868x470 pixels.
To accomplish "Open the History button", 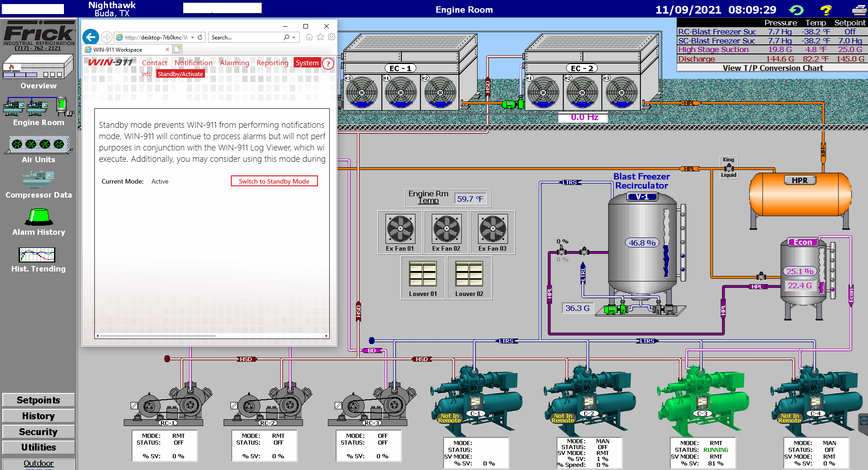I will tap(39, 416).
